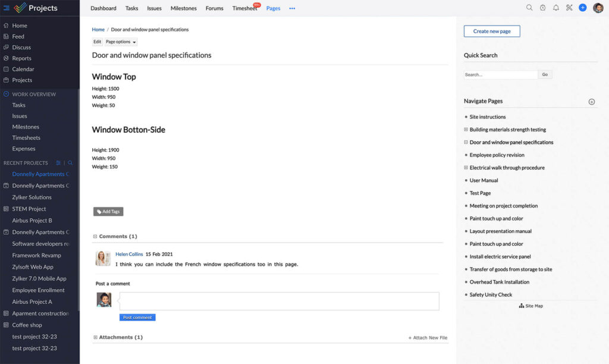Click the Create new page button
Screen dimensions: 609x364
pyautogui.click(x=491, y=31)
